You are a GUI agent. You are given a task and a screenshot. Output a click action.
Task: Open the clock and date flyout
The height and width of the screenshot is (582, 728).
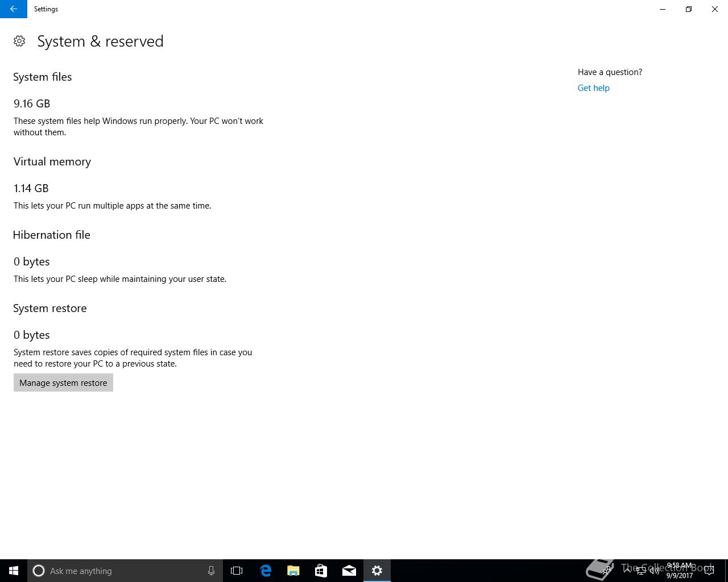680,571
